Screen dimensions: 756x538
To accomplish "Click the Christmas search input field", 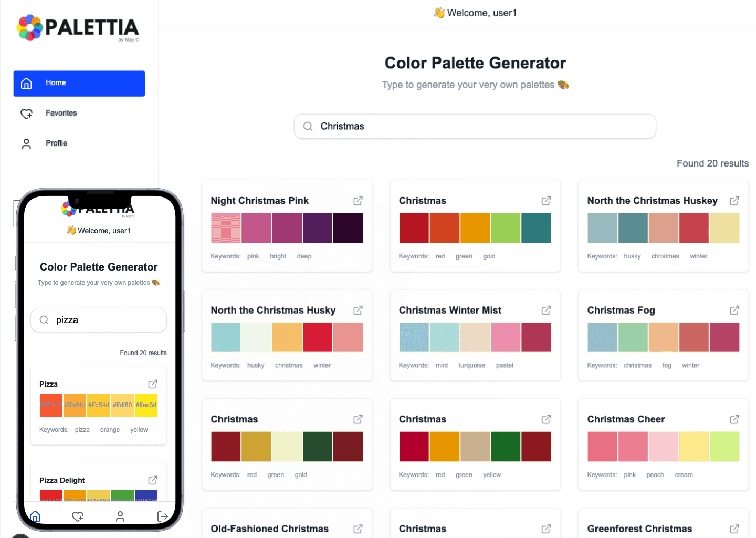I will tap(475, 126).
